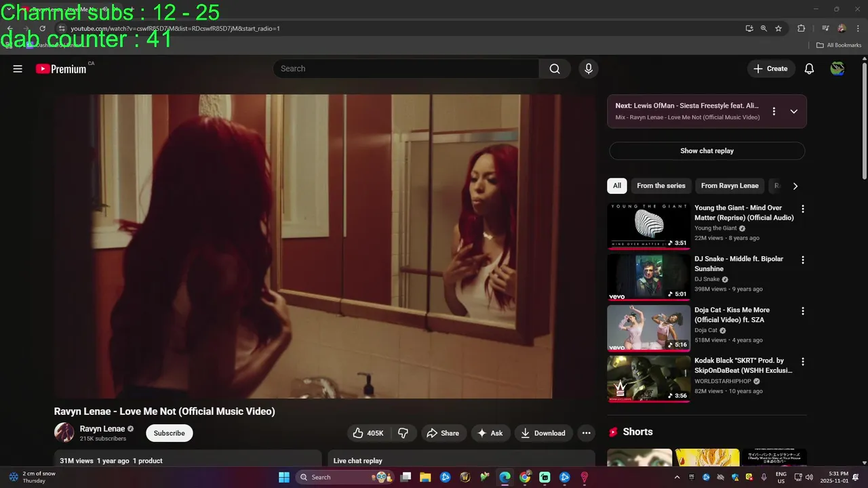This screenshot has height=488, width=868.
Task: Click the browser address bar URL
Action: coord(176,28)
